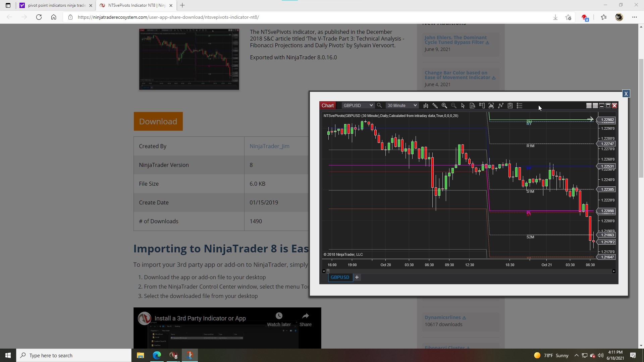
Task: Select the cursor pointer tool icon
Action: coord(463,106)
